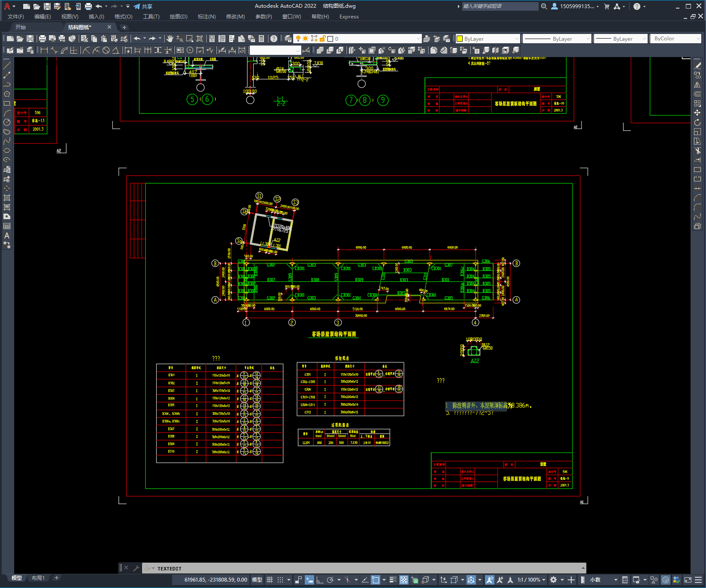Select the Angular dimension tool

click(115, 50)
